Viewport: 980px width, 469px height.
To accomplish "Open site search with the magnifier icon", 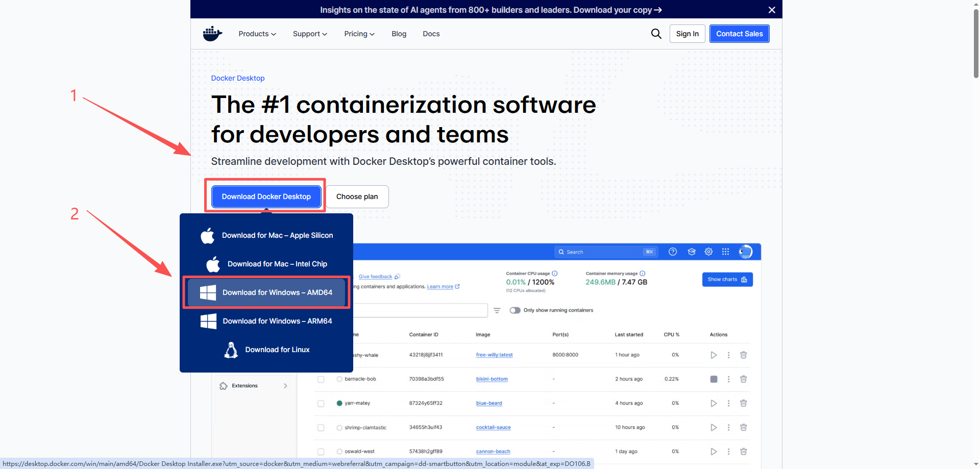I will (x=656, y=34).
